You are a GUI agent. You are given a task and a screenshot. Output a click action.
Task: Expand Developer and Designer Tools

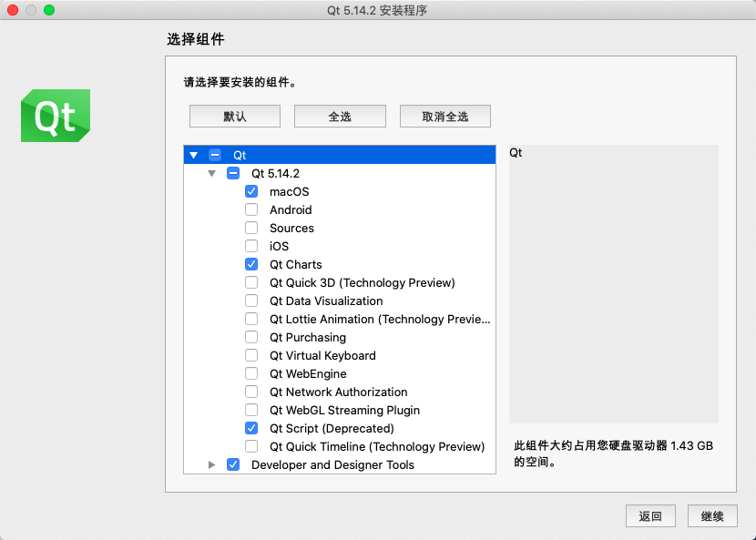pos(211,465)
